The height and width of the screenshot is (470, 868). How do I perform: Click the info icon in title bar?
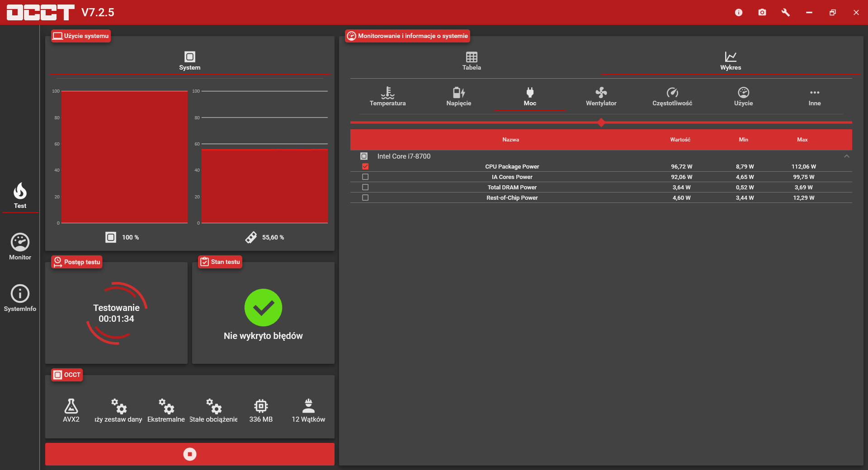click(x=739, y=12)
